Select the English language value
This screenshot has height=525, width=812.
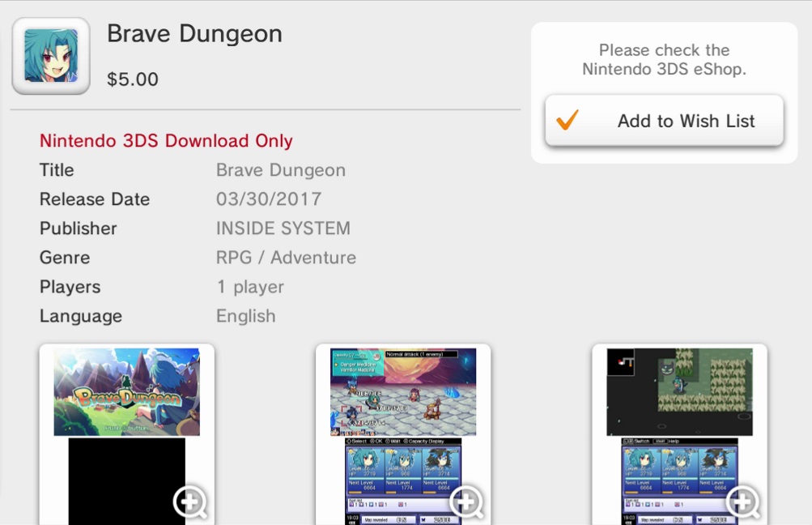(245, 316)
